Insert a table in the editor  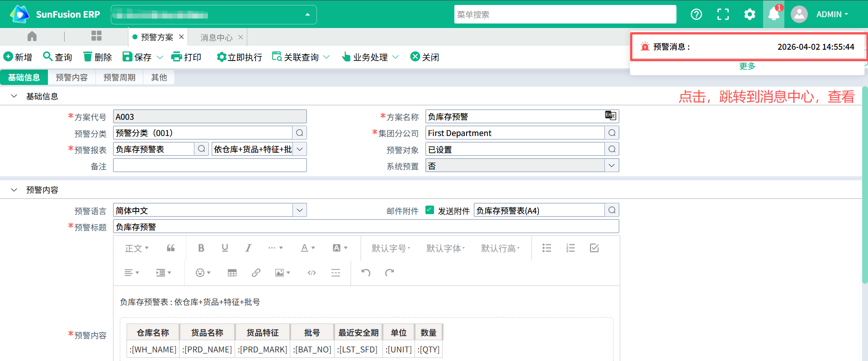[232, 273]
